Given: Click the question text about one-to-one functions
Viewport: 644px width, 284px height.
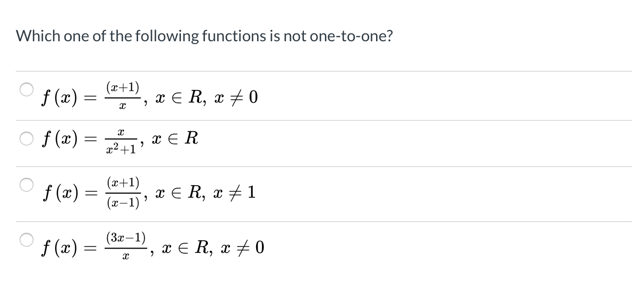Looking at the screenshot, I should tap(204, 35).
